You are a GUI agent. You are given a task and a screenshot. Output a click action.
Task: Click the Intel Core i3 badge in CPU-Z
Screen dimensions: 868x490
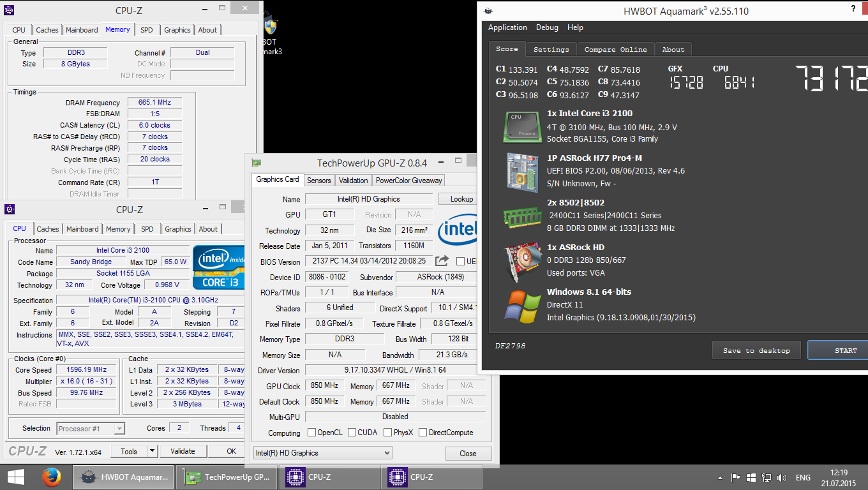(219, 267)
